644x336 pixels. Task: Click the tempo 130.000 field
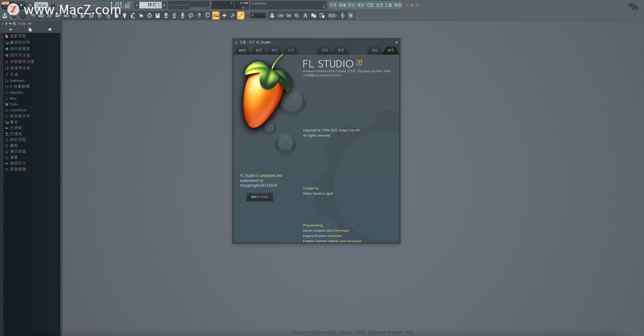[41, 5]
